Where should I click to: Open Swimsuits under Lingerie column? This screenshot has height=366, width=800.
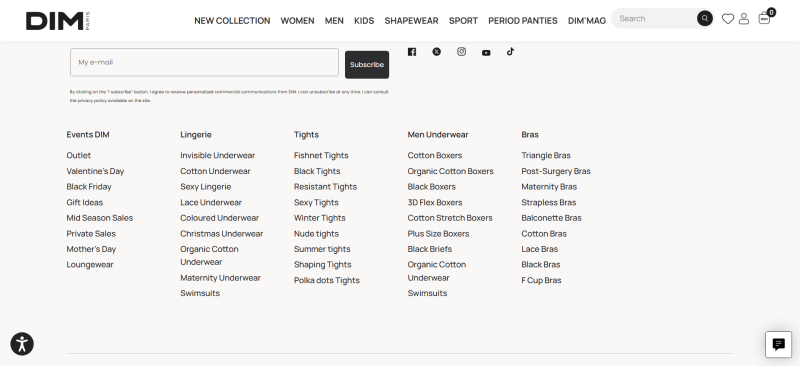[x=200, y=293]
